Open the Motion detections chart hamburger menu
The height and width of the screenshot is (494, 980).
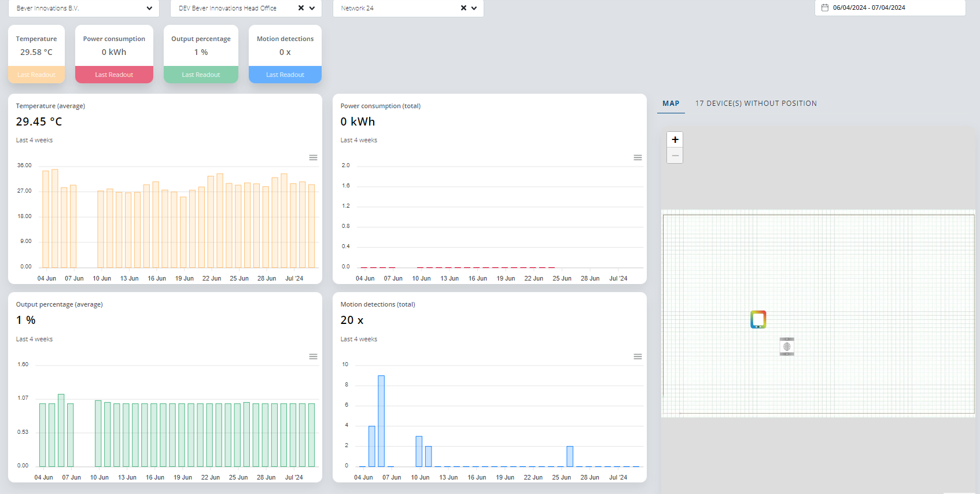(638, 356)
